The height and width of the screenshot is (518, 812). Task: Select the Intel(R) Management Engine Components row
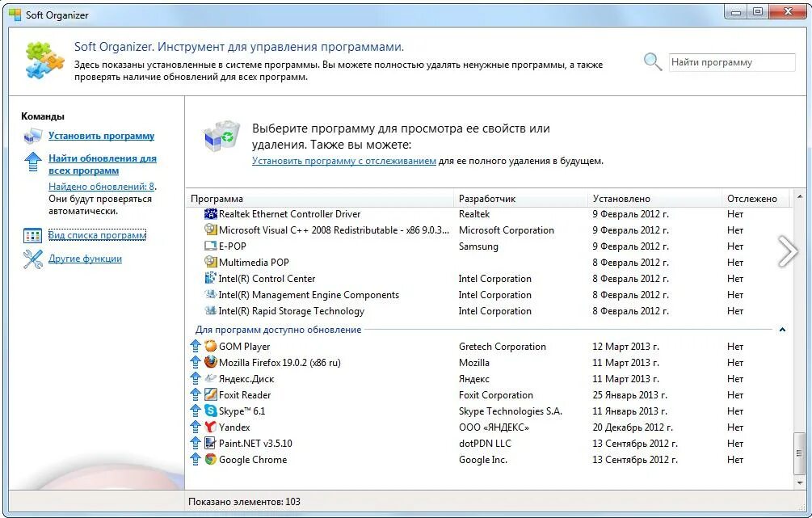[489, 295]
